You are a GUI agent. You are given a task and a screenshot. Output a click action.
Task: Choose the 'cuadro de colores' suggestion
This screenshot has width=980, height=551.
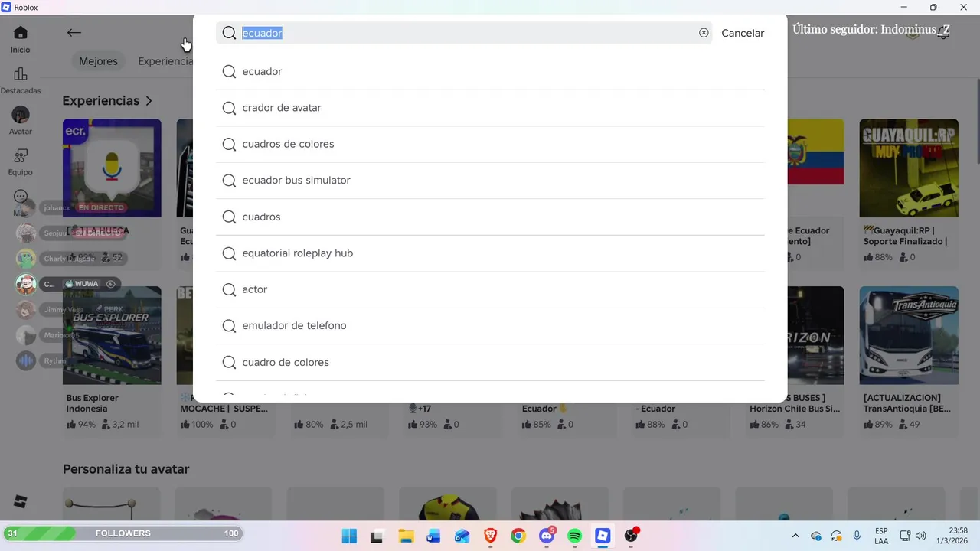pos(490,362)
